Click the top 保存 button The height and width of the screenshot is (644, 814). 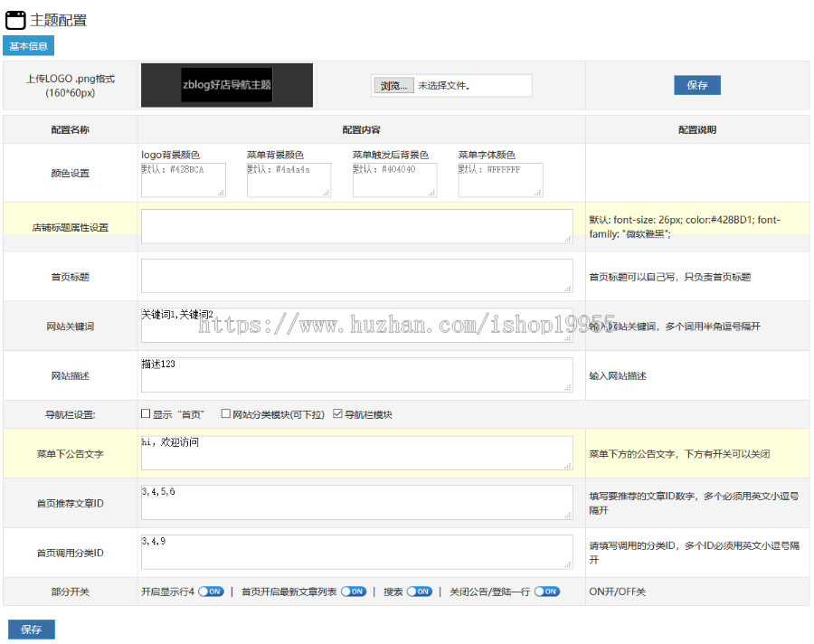(x=696, y=84)
